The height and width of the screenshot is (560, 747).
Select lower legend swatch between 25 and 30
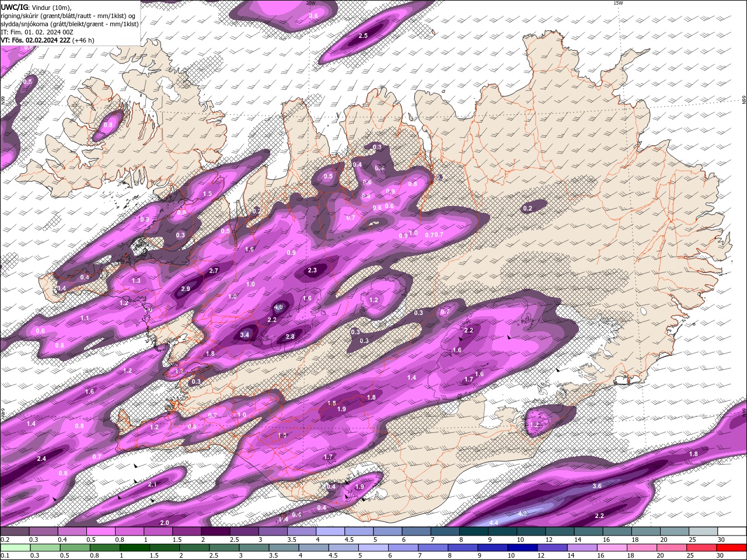[x=701, y=548]
